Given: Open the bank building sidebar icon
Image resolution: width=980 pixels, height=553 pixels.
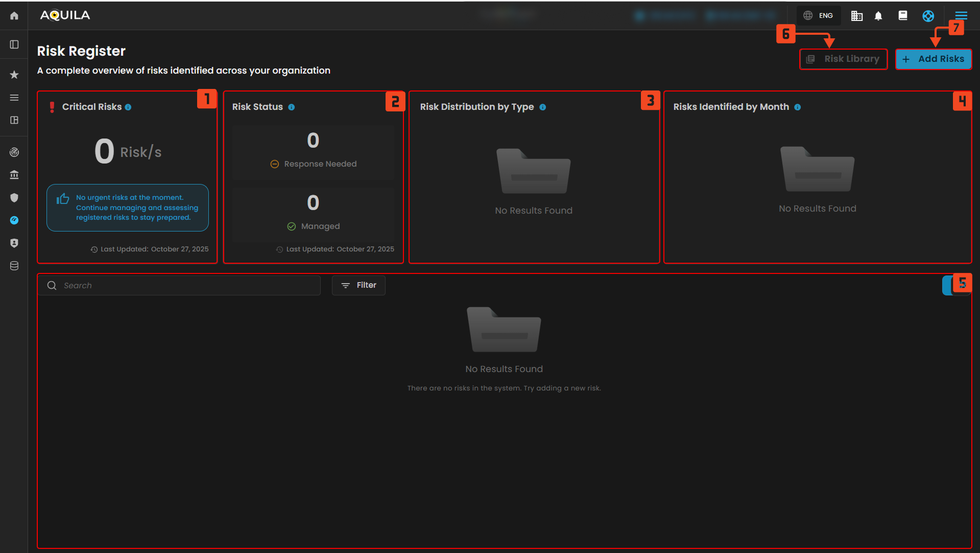Looking at the screenshot, I should [x=14, y=175].
